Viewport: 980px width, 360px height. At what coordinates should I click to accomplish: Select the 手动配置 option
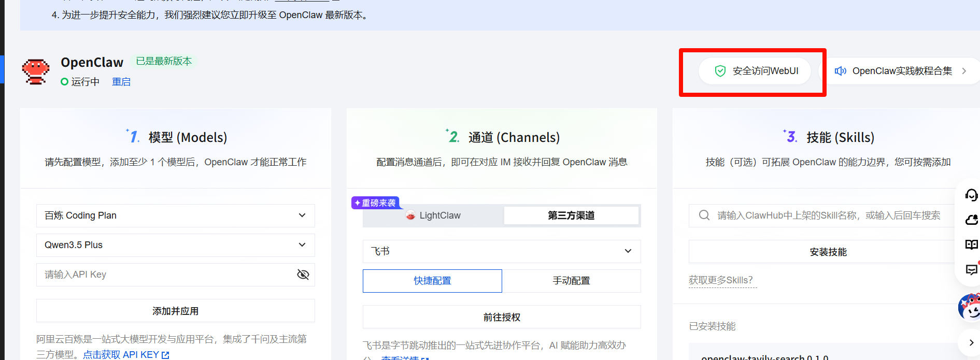[x=571, y=281]
